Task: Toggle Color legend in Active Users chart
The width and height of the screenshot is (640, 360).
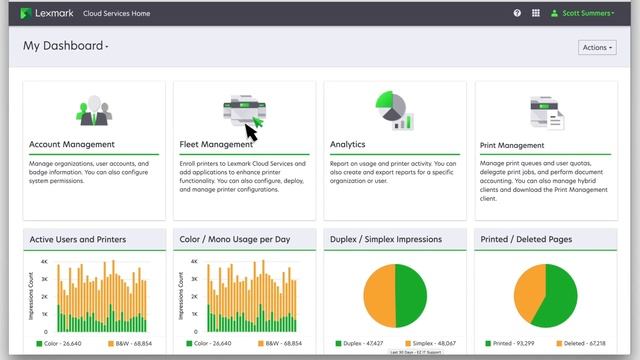Action: (59, 344)
